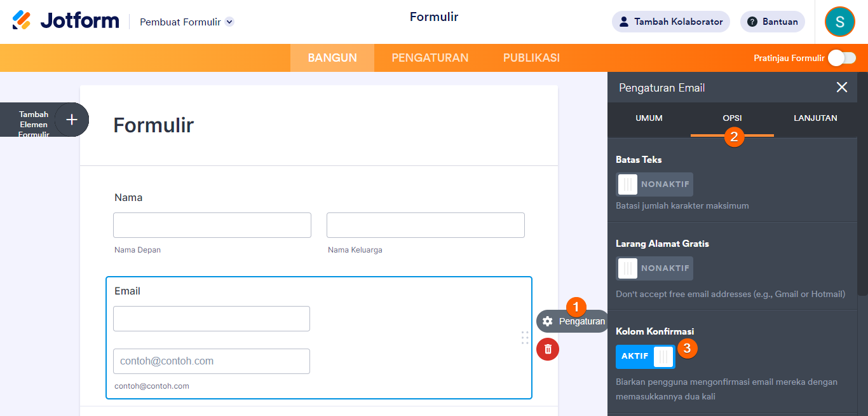Click the drag handle dots on Email field
The width and height of the screenshot is (868, 416).
(525, 338)
